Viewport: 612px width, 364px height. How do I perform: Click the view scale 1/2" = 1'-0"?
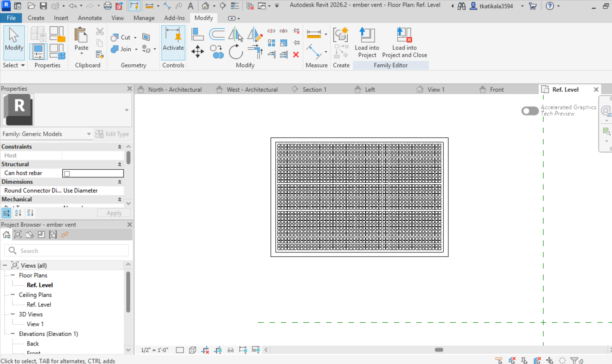pos(155,350)
